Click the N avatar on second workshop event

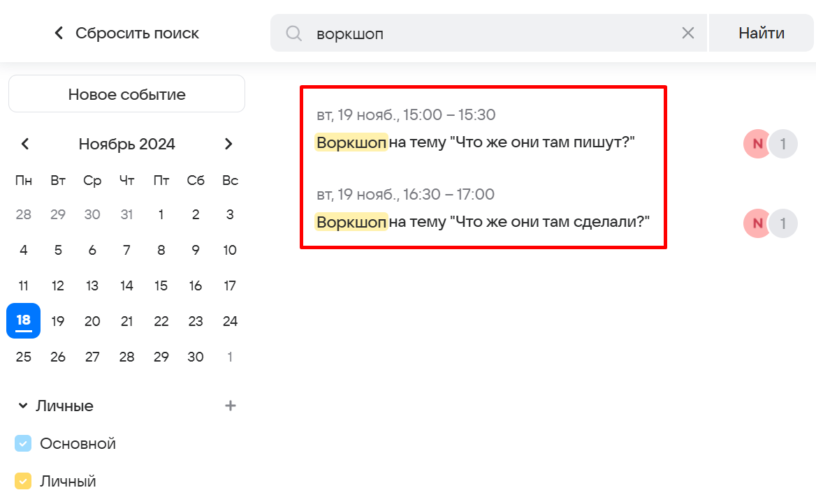coord(757,223)
